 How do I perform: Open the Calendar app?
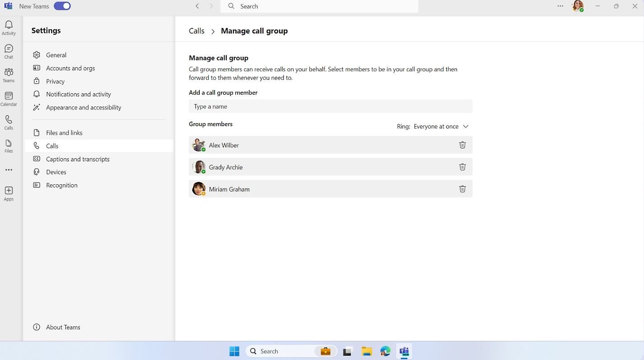[9, 99]
